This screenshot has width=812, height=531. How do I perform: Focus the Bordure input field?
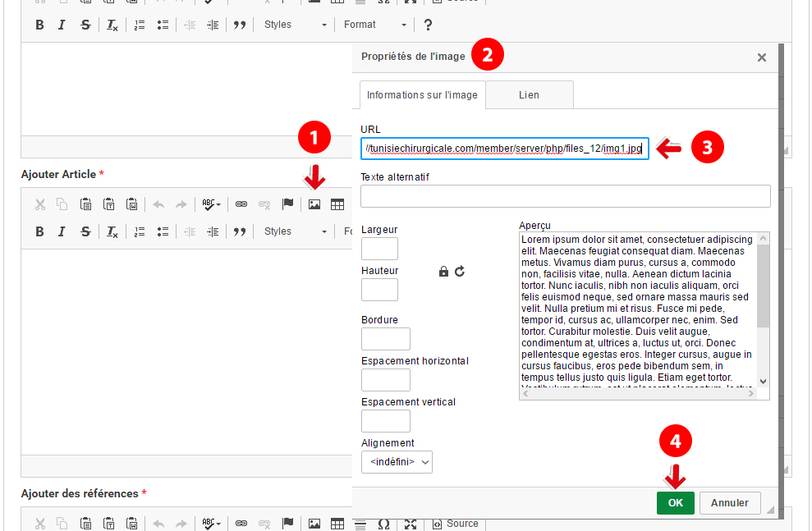[x=386, y=339]
